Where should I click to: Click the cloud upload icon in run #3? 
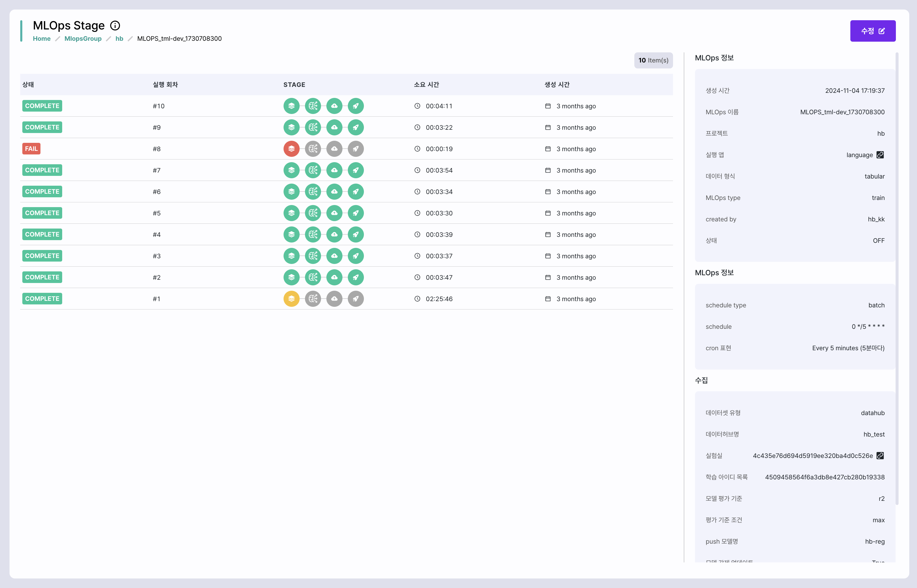click(x=334, y=256)
